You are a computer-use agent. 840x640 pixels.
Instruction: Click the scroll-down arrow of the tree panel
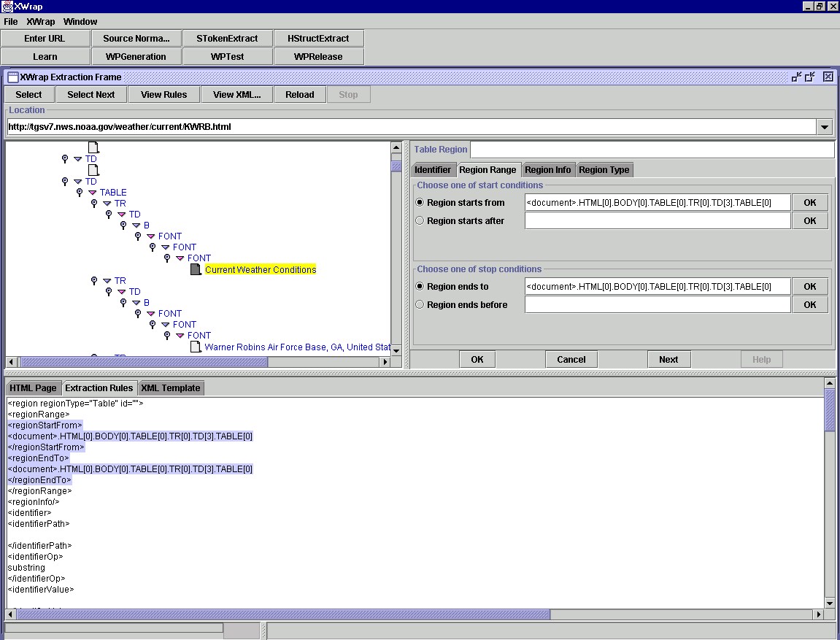[396, 351]
